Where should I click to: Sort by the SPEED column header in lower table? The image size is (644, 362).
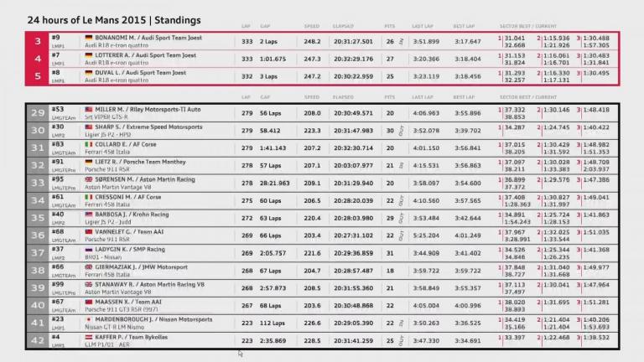pos(312,98)
